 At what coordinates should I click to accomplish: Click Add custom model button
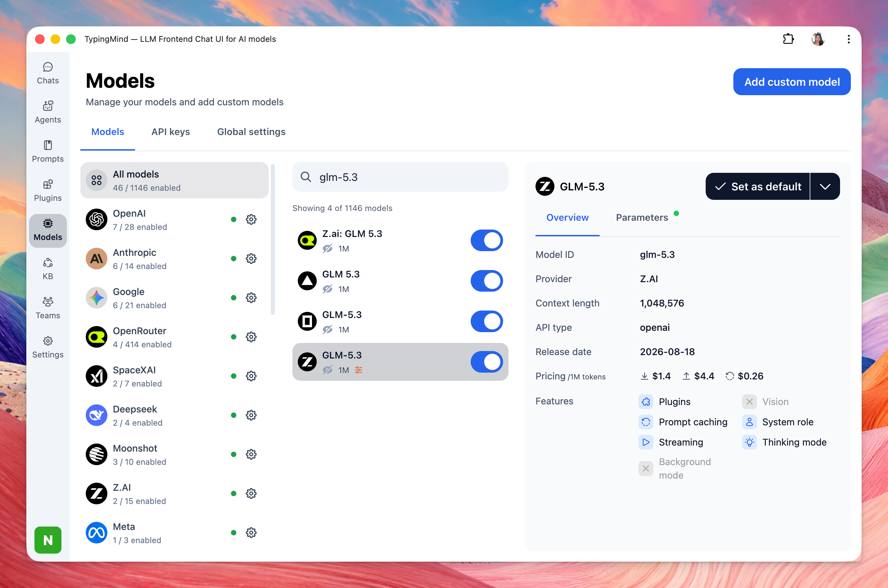(x=792, y=82)
